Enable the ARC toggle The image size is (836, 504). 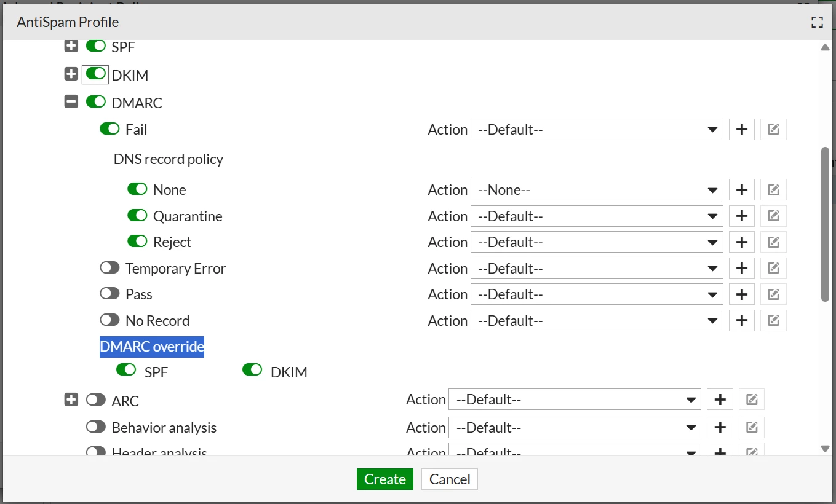pos(96,400)
